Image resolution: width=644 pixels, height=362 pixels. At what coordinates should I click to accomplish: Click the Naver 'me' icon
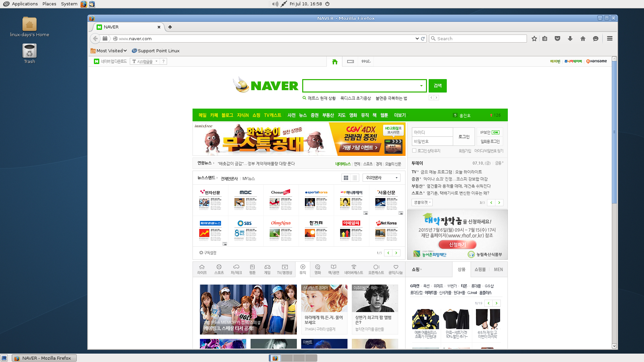[x=366, y=61]
